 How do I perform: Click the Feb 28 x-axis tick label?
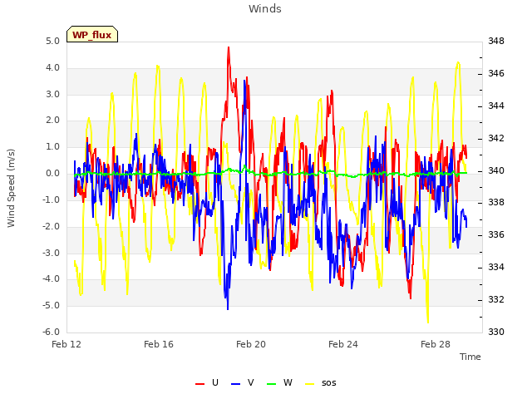pos(436,344)
